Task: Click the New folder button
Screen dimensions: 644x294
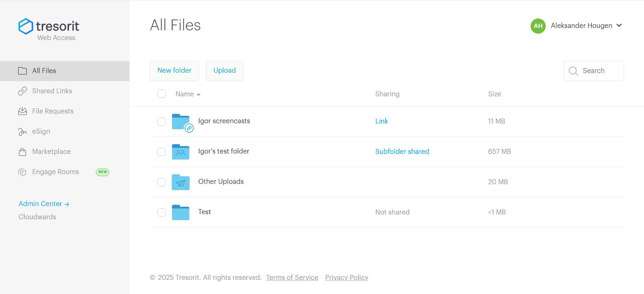Action: tap(174, 71)
